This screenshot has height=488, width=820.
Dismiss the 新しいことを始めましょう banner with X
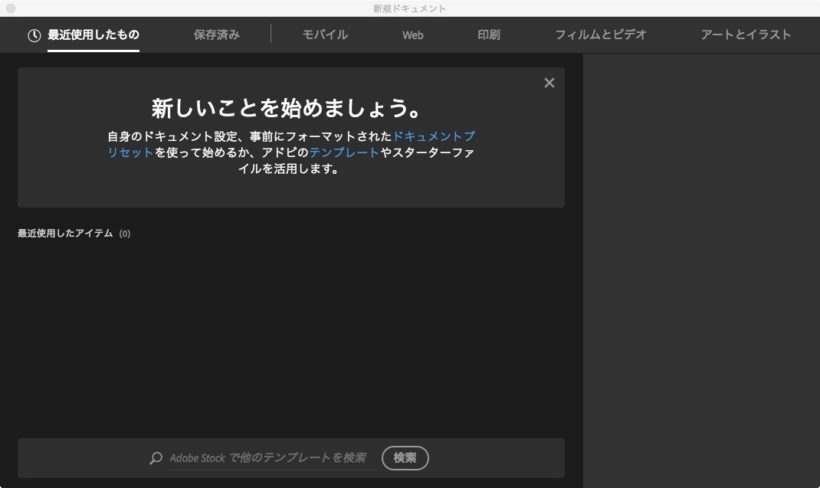(x=549, y=83)
